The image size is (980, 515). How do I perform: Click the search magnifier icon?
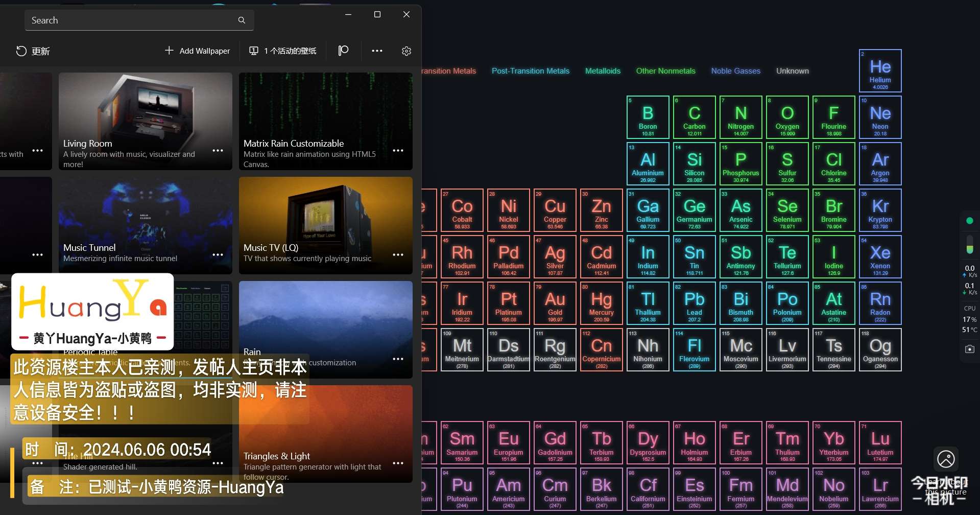pyautogui.click(x=242, y=20)
